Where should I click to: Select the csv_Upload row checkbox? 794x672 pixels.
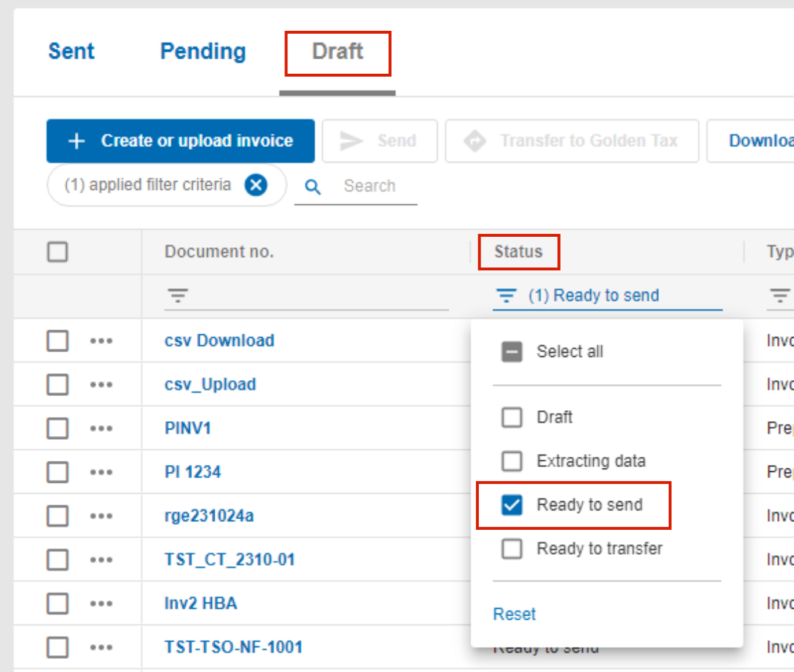tap(57, 385)
